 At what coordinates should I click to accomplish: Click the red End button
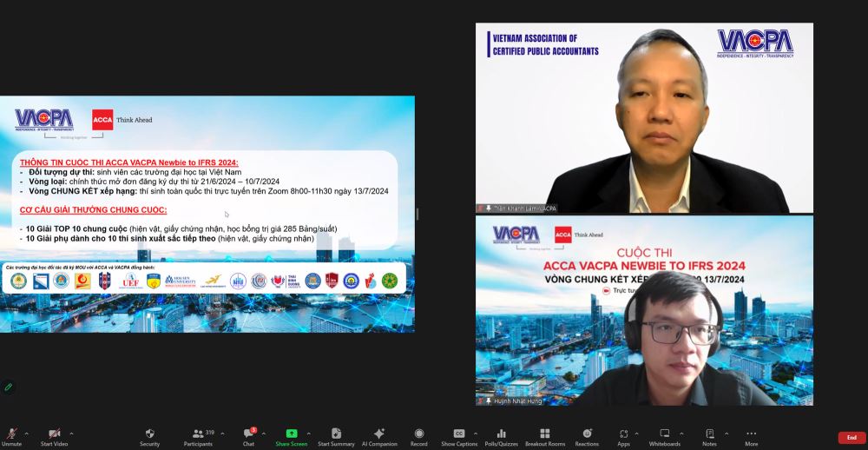851,437
